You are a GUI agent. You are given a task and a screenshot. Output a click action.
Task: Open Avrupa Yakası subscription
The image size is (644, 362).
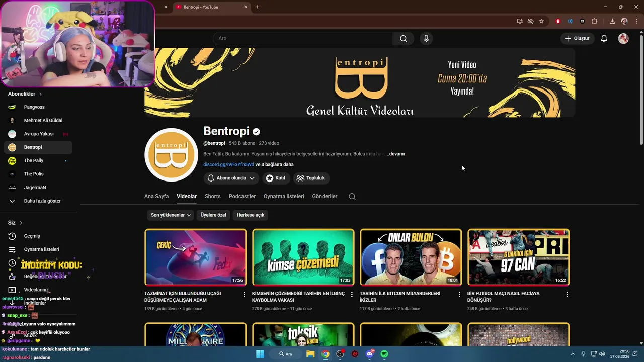pos(38,134)
